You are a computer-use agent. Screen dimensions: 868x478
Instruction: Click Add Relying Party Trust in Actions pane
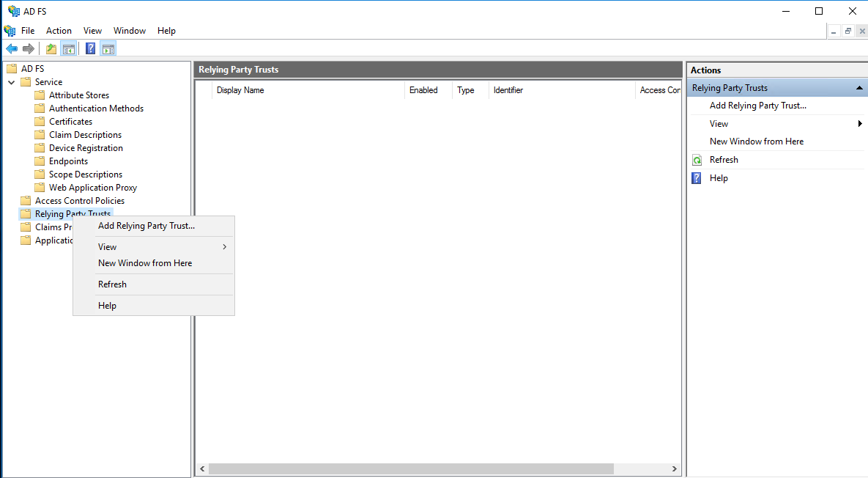pyautogui.click(x=758, y=106)
